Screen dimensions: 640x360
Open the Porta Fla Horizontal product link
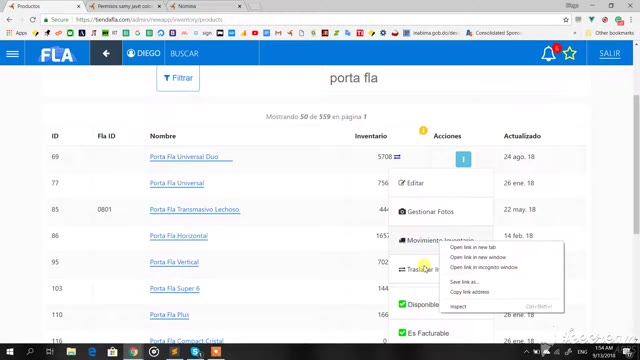click(x=179, y=236)
